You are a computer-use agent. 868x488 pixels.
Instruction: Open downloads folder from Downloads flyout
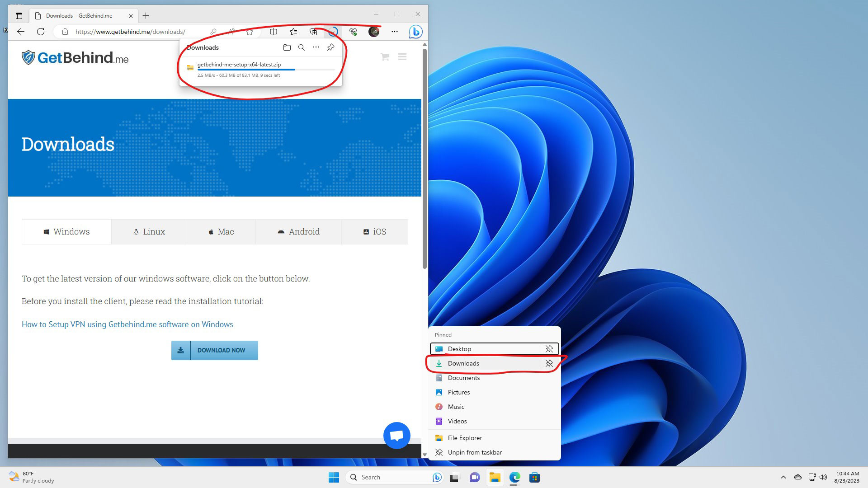[287, 47]
